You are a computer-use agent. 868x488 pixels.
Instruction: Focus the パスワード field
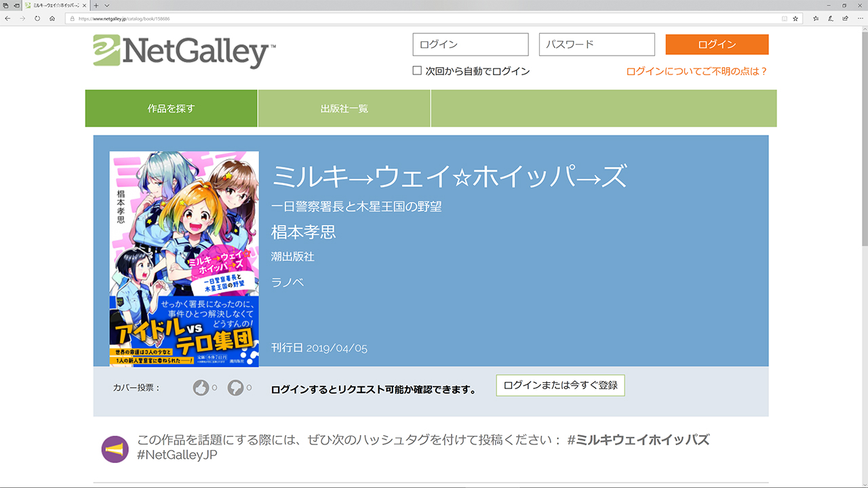(597, 45)
